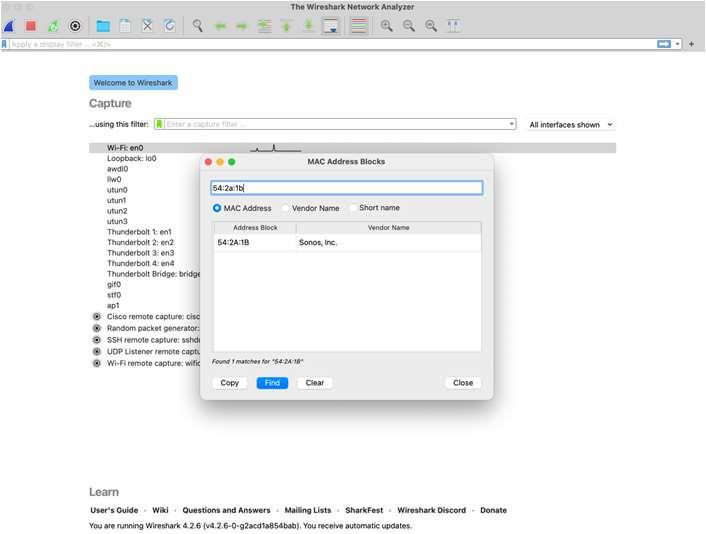The image size is (706, 534).
Task: Select the utun2 interface
Action: (117, 211)
